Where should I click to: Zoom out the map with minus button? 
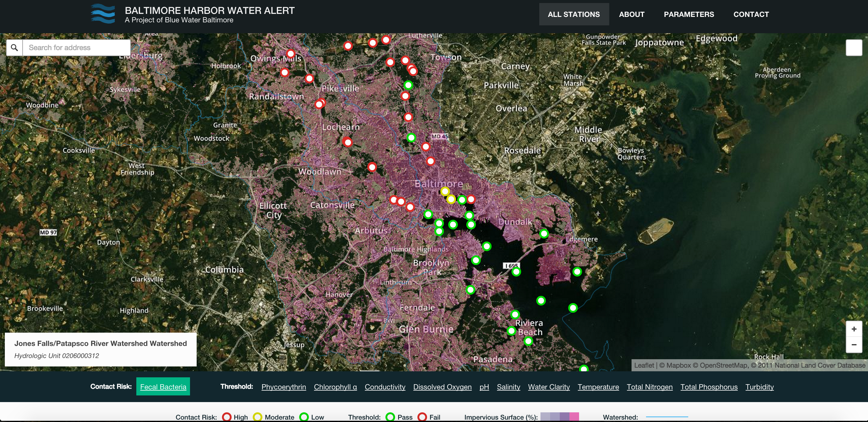click(x=854, y=345)
